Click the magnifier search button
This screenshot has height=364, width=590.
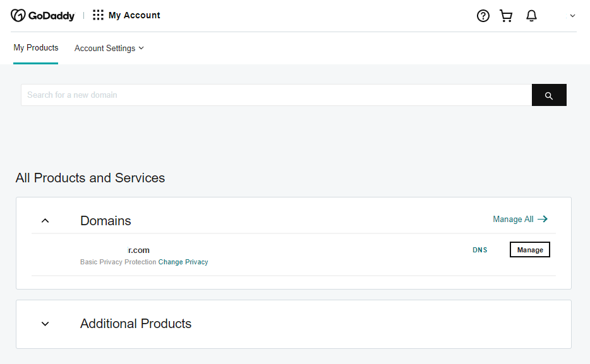pos(549,95)
